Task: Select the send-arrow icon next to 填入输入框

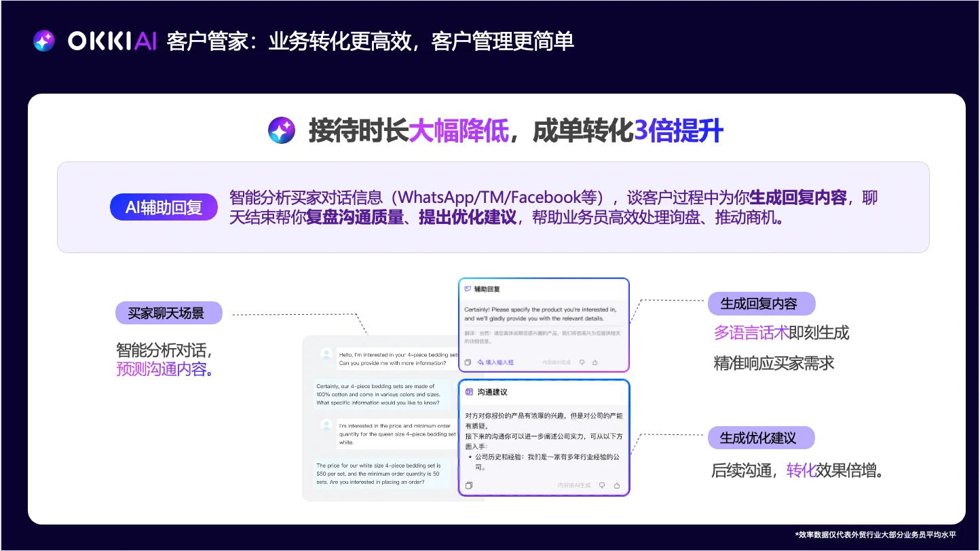Action: click(481, 362)
